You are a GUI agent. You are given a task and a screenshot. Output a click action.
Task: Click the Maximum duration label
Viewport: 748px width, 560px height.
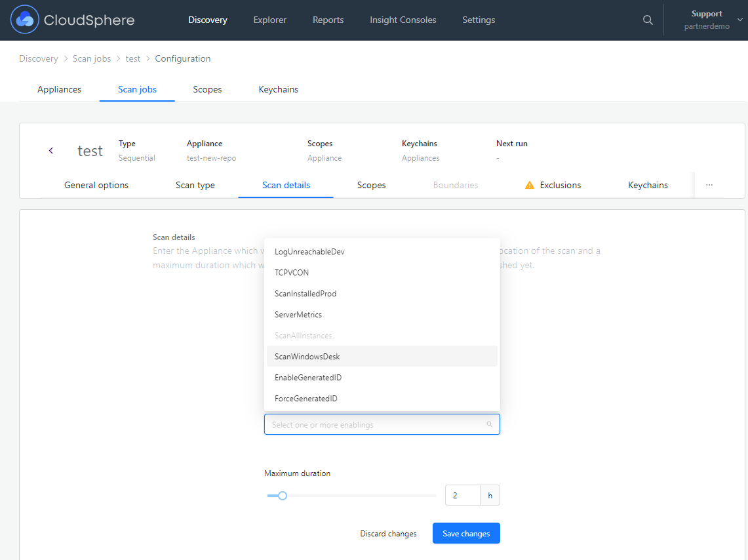(x=297, y=473)
